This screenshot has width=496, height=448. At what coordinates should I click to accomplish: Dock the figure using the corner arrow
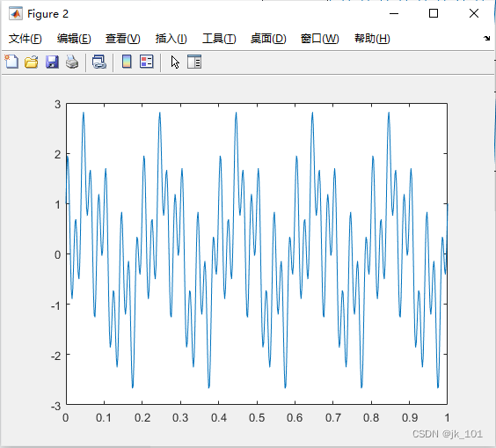(486, 39)
